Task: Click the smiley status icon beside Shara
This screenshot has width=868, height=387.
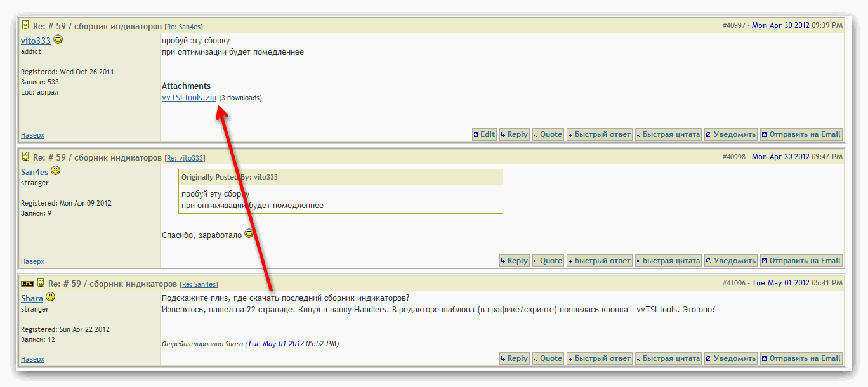Action: [51, 297]
